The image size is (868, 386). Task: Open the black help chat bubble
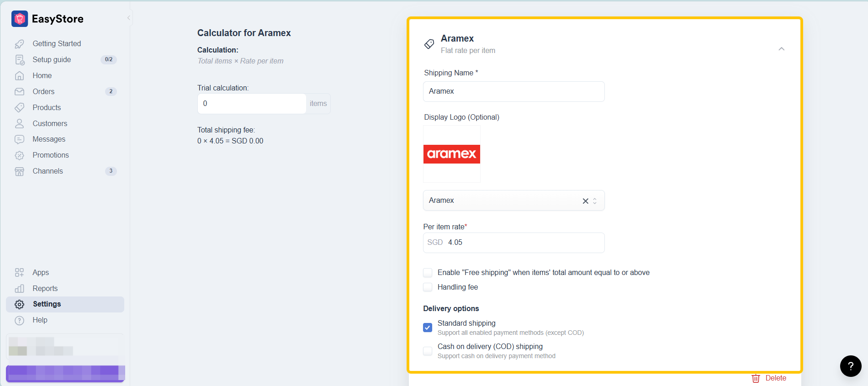point(851,366)
